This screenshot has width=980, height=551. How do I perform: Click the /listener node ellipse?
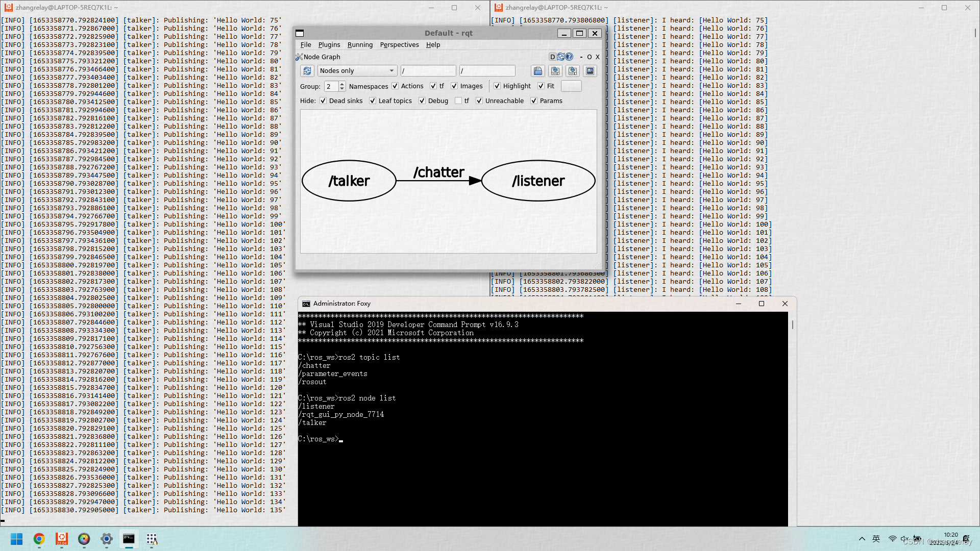pyautogui.click(x=538, y=181)
